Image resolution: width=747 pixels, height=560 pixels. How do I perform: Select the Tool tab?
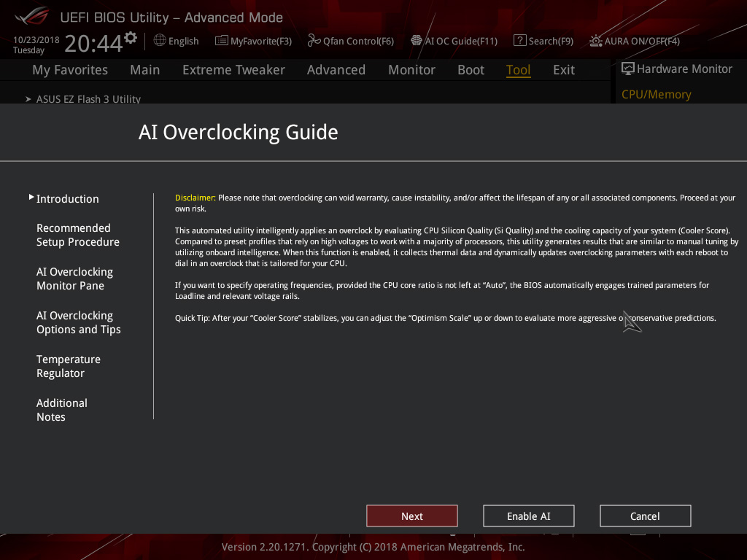point(519,70)
